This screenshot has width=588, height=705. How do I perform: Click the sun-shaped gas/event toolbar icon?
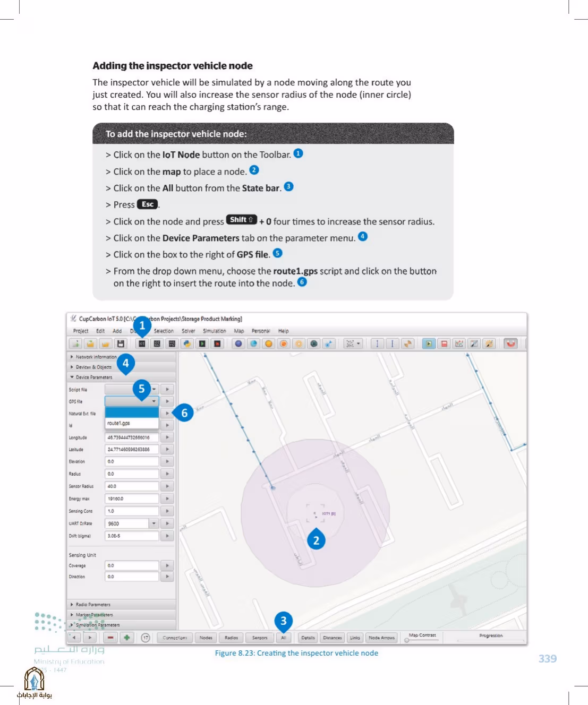299,343
